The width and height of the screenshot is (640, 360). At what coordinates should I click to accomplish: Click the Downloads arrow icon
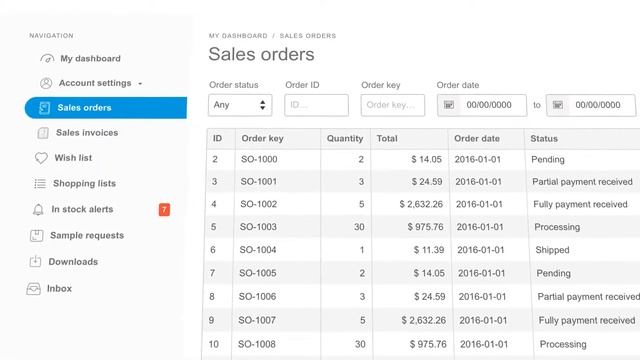click(x=35, y=262)
